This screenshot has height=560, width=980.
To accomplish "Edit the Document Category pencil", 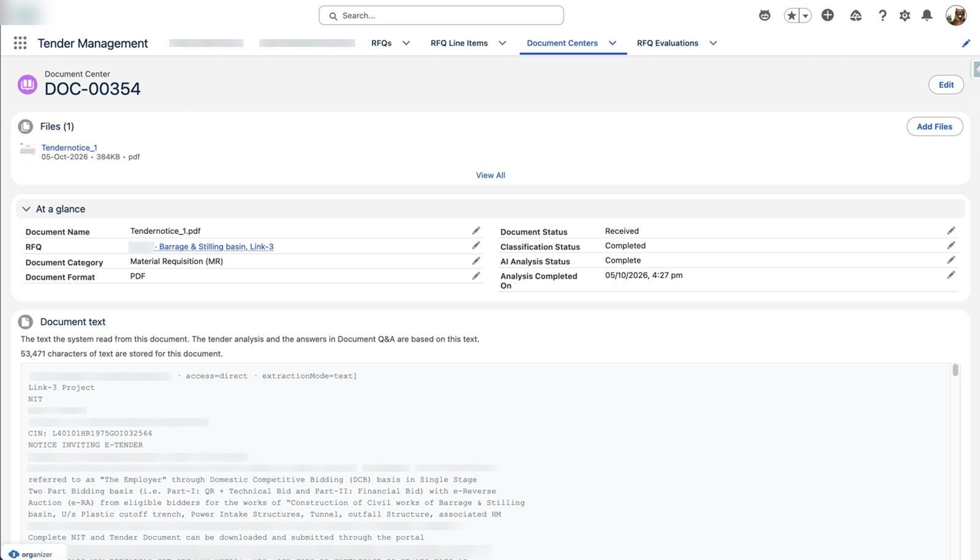I will tap(476, 261).
